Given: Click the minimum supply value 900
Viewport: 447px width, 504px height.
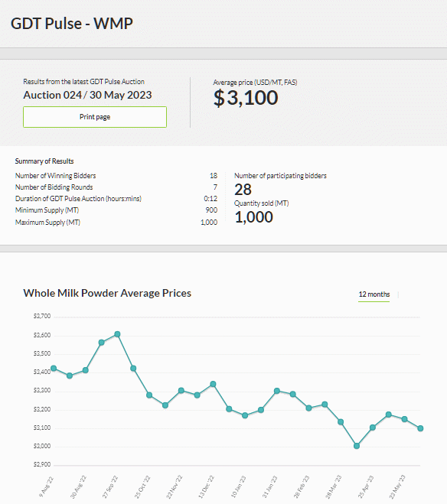Looking at the screenshot, I should (211, 210).
